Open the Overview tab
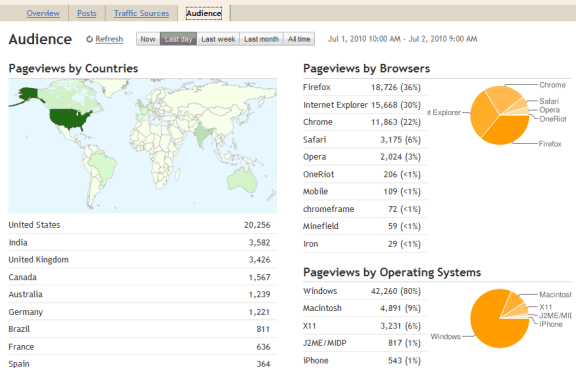The height and width of the screenshot is (368, 576). pyautogui.click(x=43, y=13)
